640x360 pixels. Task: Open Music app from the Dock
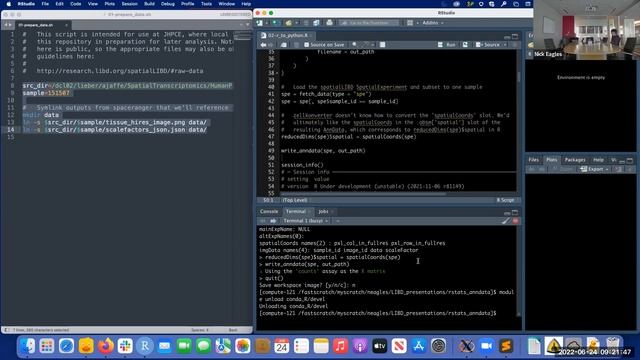point(340,346)
